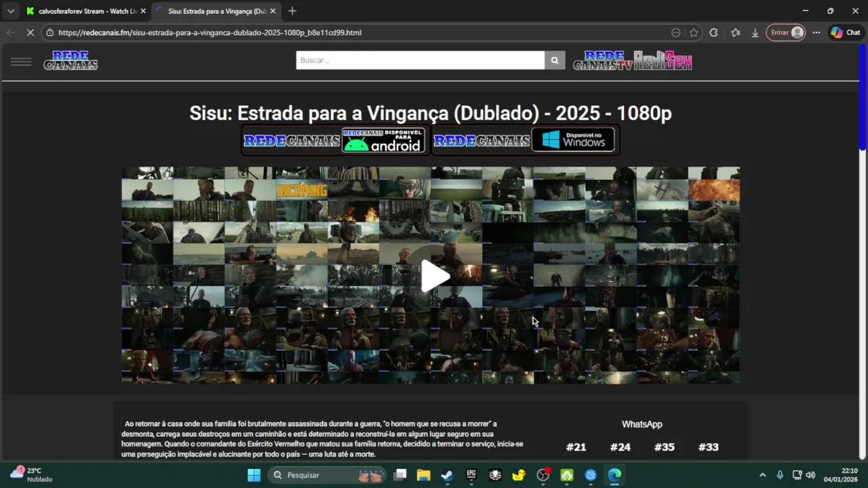The height and width of the screenshot is (488, 868).
Task: Open the site hamburger menu
Action: click(21, 62)
